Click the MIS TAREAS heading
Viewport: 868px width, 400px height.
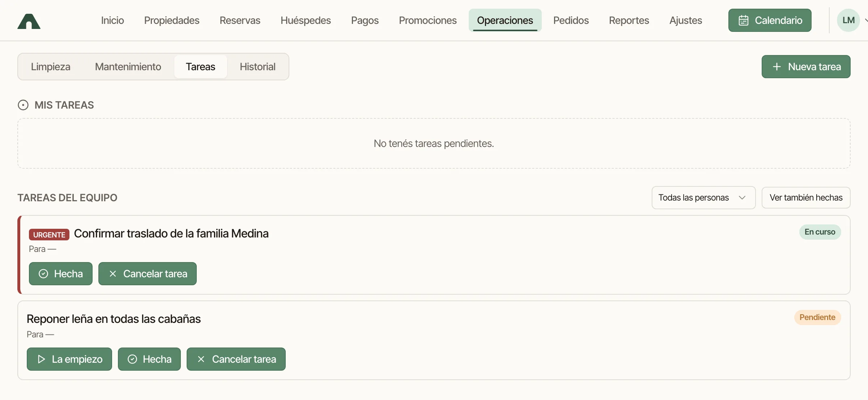[64, 105]
